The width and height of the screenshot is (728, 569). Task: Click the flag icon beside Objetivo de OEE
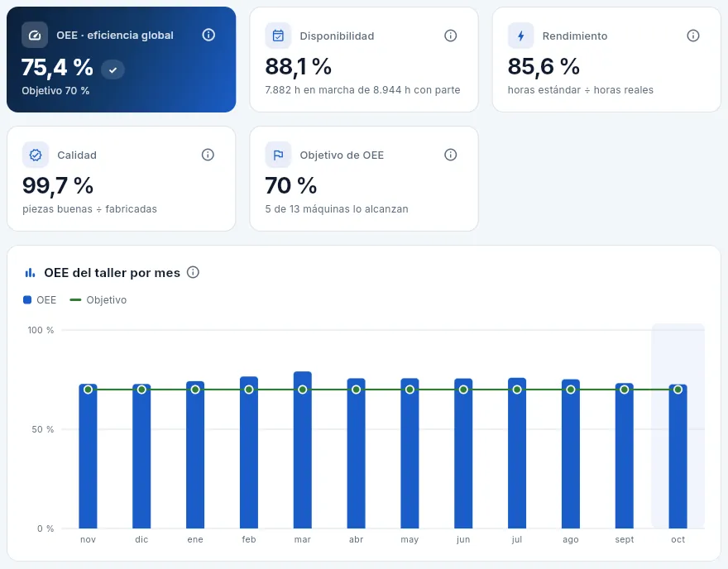click(278, 155)
